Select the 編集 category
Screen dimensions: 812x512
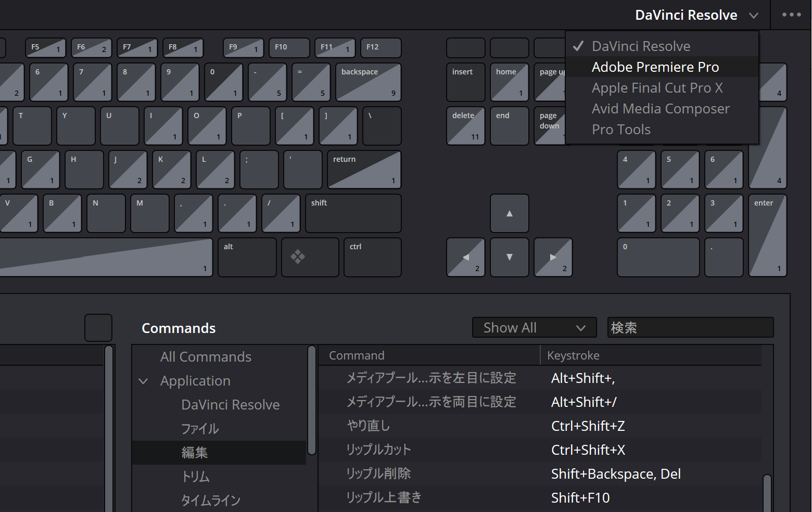pos(219,453)
